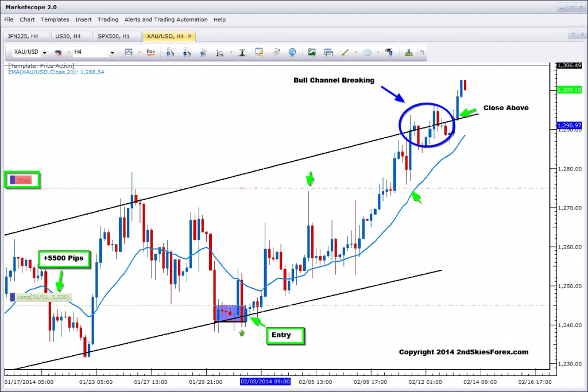
Task: Click the add picture icon
Action: coord(312,52)
